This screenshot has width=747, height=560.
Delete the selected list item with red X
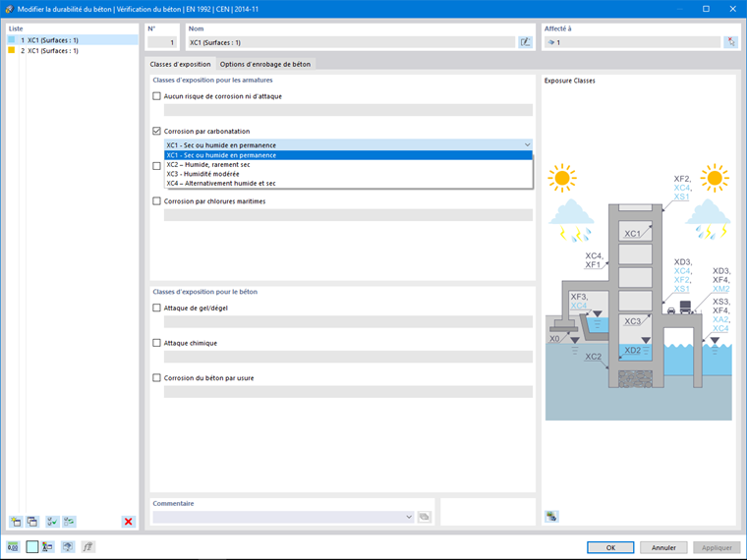point(128,522)
